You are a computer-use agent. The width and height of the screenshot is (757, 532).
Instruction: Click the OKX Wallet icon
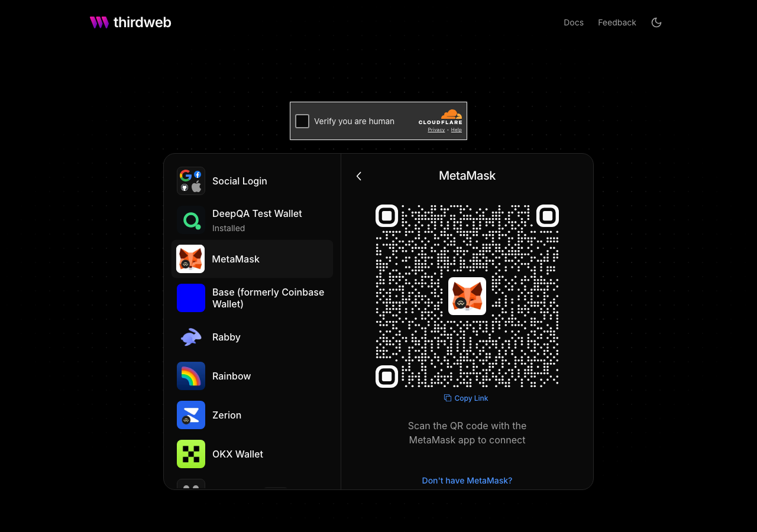coord(191,454)
